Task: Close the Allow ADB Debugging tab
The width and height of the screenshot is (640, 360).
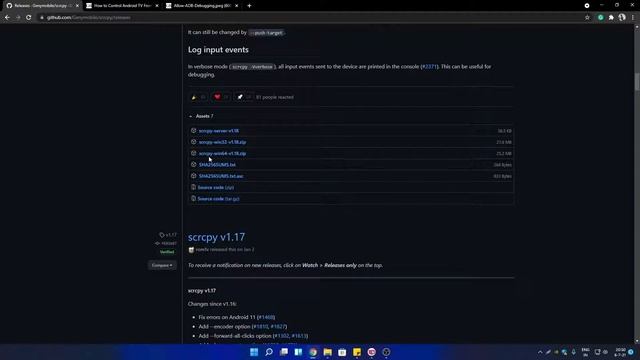Action: tap(236, 6)
